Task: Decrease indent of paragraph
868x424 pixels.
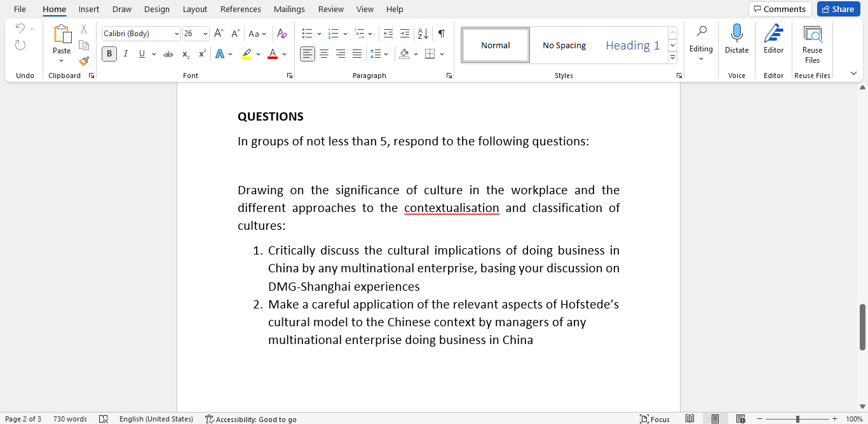Action: 388,34
